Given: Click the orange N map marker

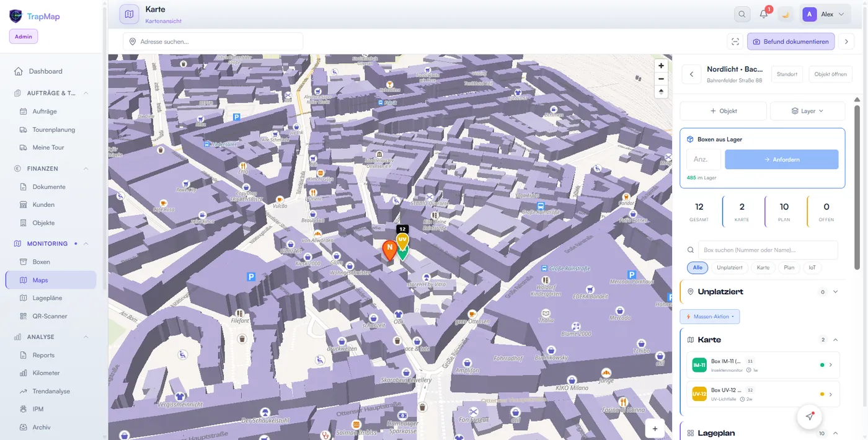Looking at the screenshot, I should (x=389, y=249).
